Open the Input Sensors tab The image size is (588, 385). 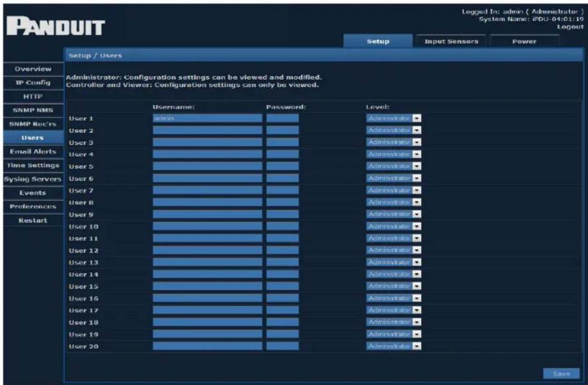tap(451, 41)
